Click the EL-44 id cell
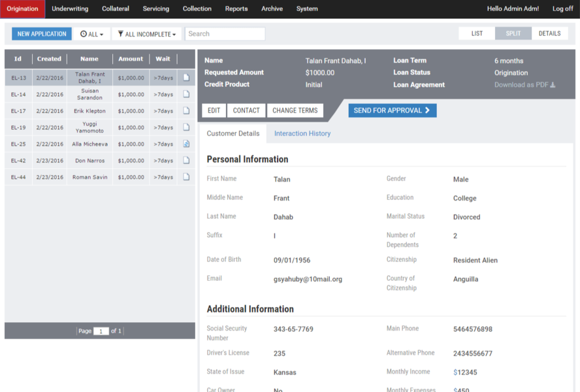 click(x=18, y=177)
